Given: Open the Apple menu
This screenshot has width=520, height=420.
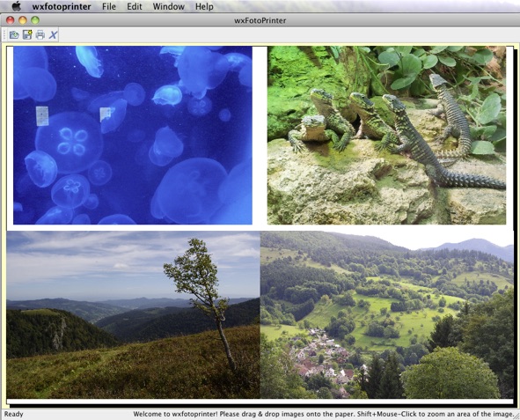Looking at the screenshot, I should click(16, 6).
